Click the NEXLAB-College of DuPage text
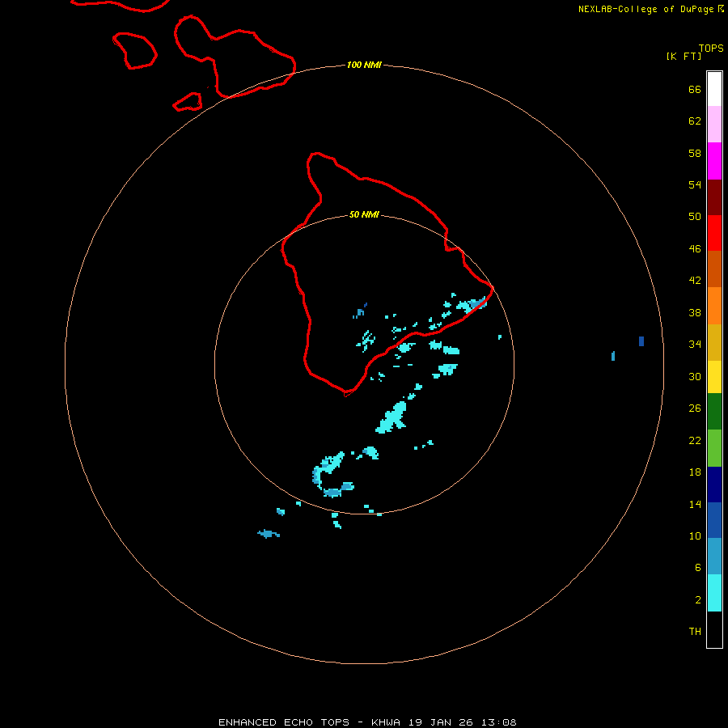728x728 pixels. 645,9
